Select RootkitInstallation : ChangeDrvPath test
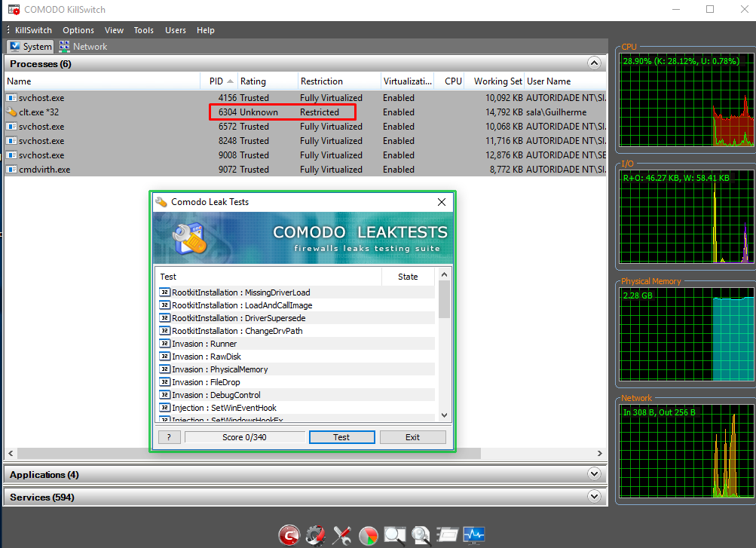 pyautogui.click(x=237, y=331)
